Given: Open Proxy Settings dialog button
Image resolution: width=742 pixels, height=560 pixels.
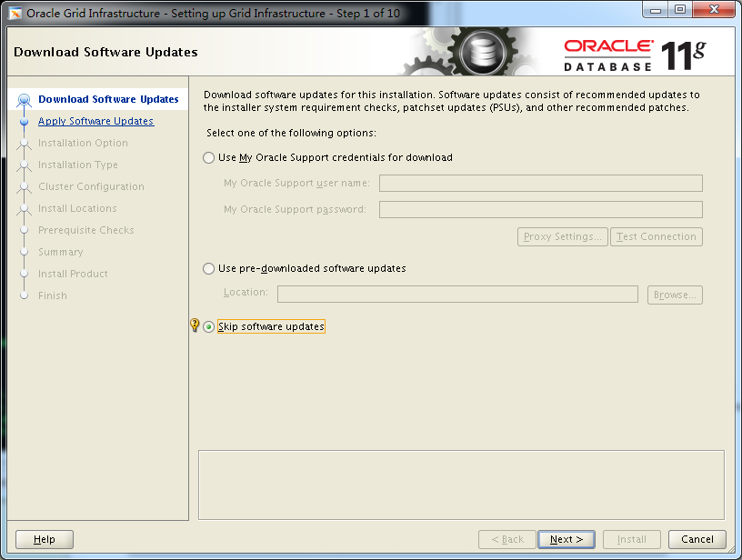Looking at the screenshot, I should pos(563,236).
